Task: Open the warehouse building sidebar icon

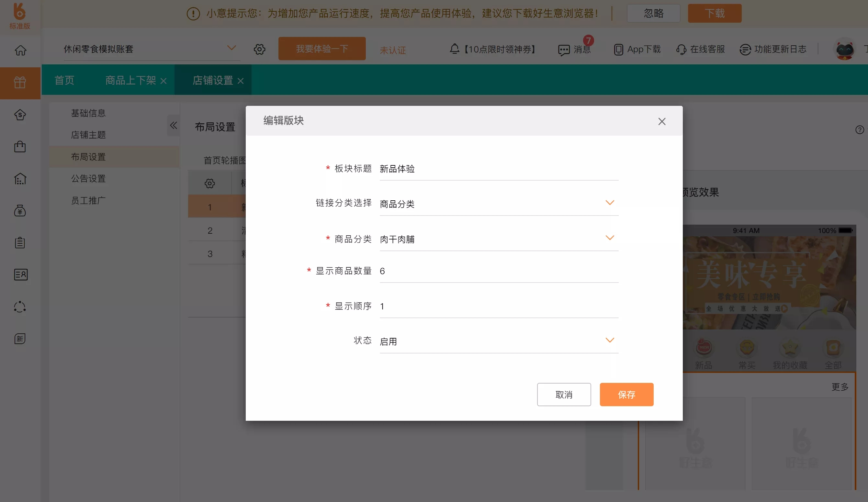Action: (20, 179)
